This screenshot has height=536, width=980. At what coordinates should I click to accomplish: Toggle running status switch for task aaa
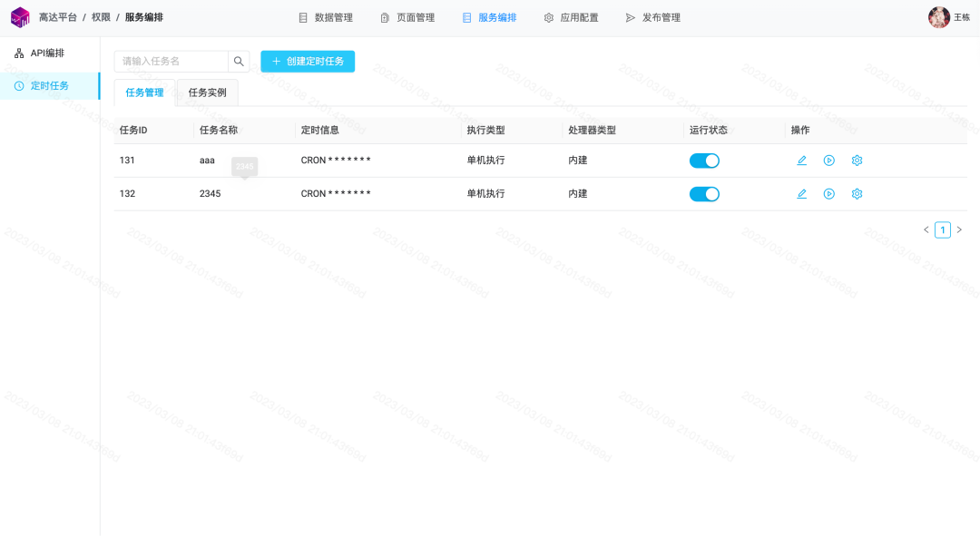(x=704, y=161)
